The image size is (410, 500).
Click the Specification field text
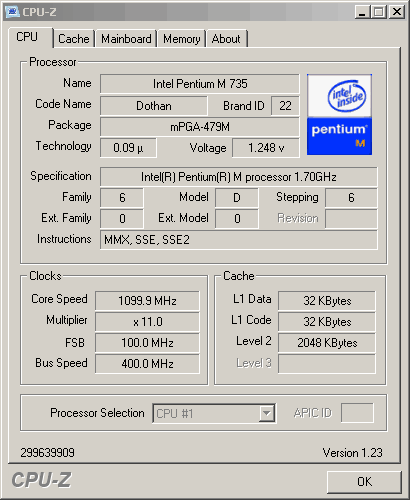[239, 177]
